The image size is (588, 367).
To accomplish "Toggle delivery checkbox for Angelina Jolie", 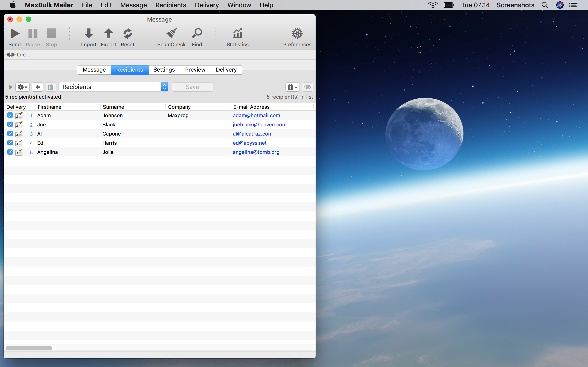I will pyautogui.click(x=10, y=152).
